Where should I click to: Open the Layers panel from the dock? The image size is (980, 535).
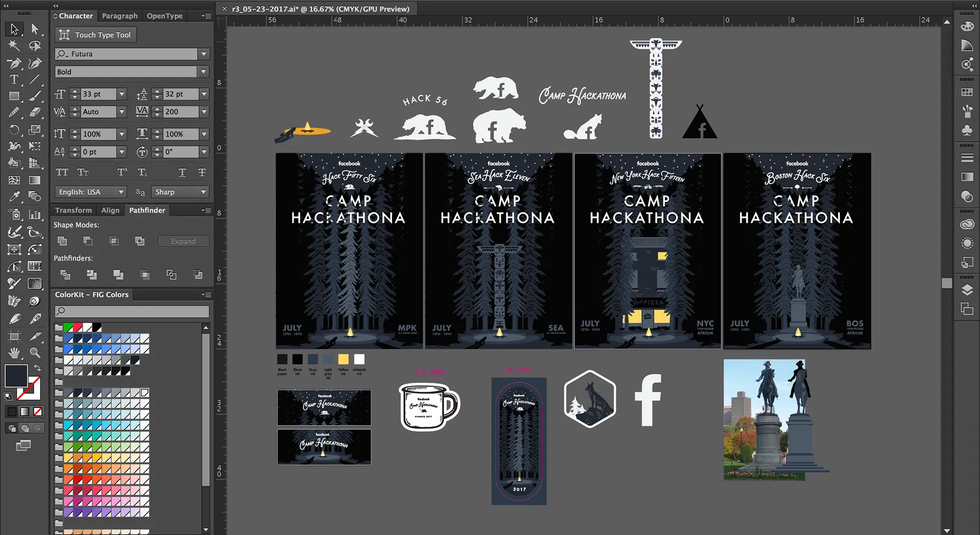point(967,290)
